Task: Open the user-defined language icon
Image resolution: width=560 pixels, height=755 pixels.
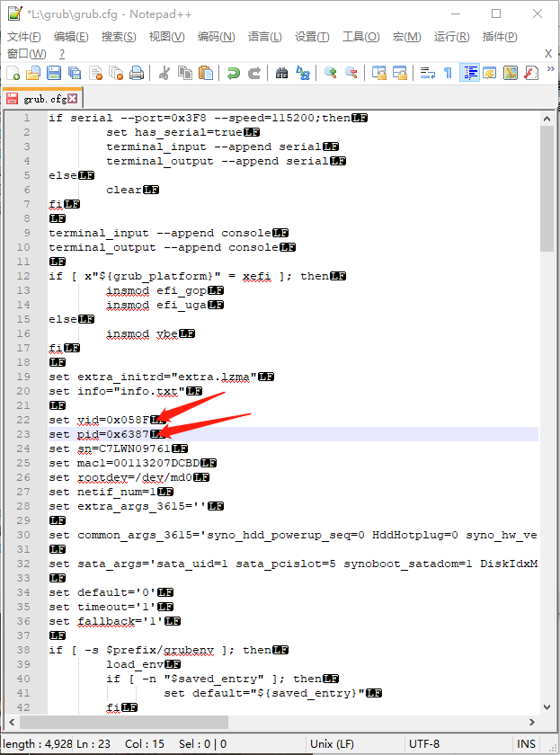Action: 490,73
